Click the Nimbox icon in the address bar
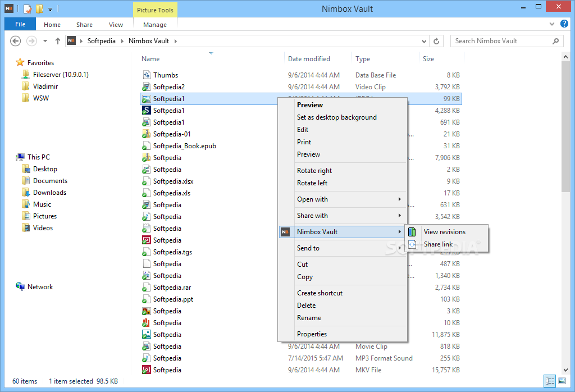This screenshot has width=575, height=392. 71,40
